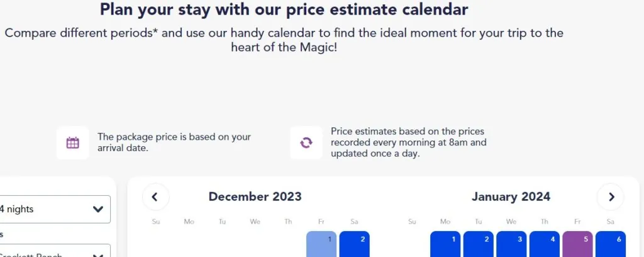Go to next month with right arrow

[x=610, y=197]
